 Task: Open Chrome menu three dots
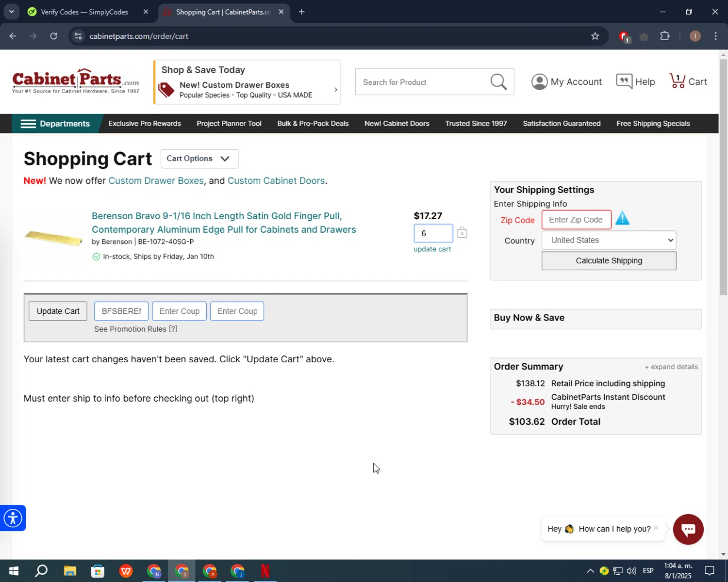tap(716, 36)
